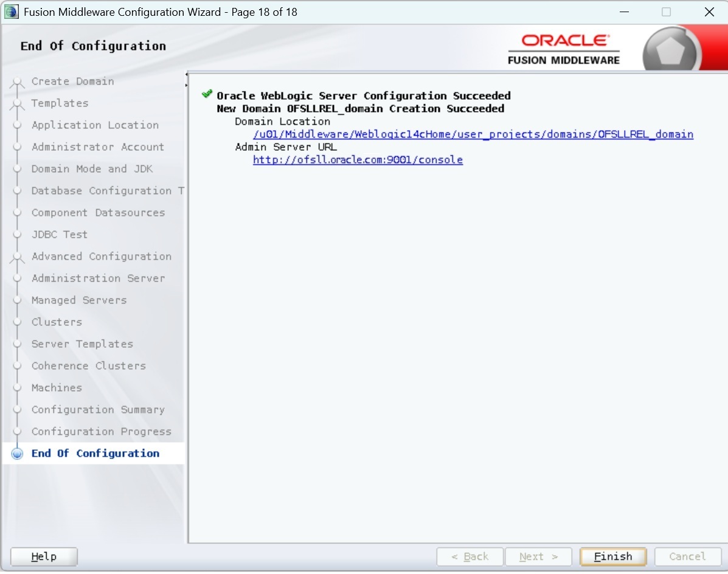This screenshot has width=728, height=574.
Task: Select the Application Location step
Action: [95, 125]
